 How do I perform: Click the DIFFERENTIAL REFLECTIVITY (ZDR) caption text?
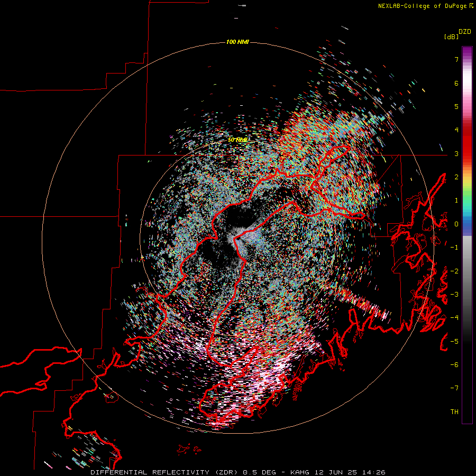tap(166, 472)
